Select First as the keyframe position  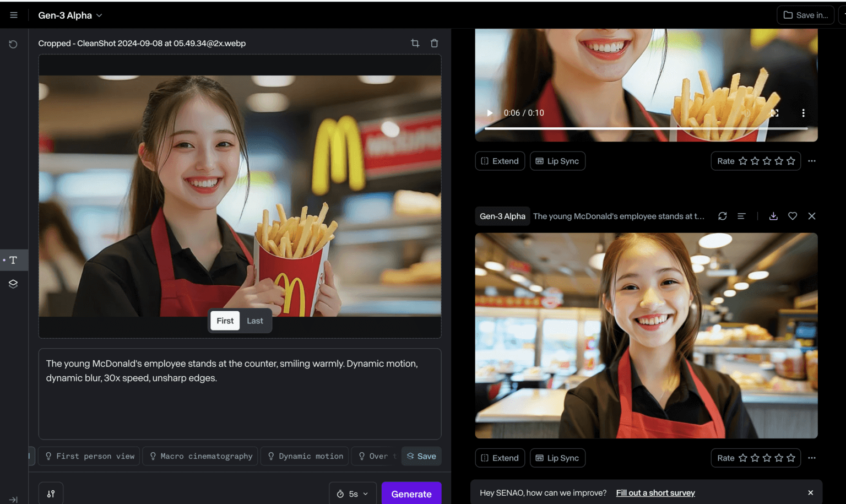[225, 321]
